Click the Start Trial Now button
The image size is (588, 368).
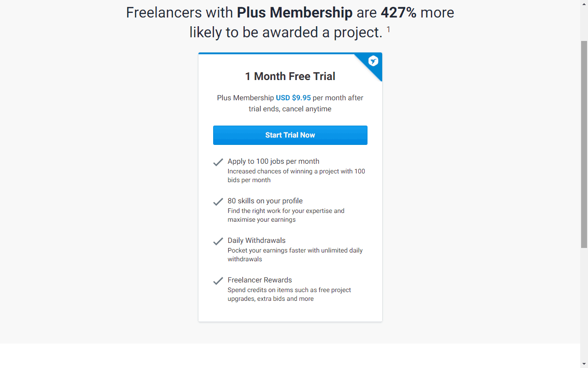click(x=290, y=135)
